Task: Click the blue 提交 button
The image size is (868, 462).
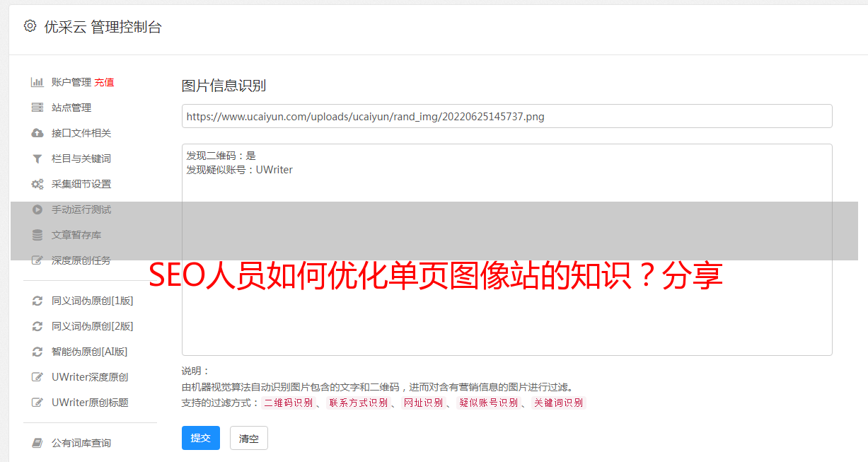Action: tap(201, 438)
